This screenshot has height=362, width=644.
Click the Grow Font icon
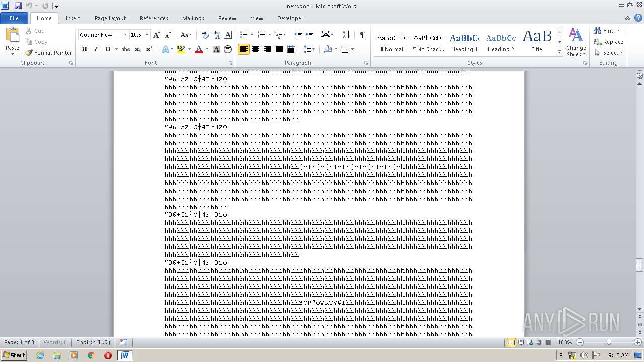pyautogui.click(x=157, y=35)
